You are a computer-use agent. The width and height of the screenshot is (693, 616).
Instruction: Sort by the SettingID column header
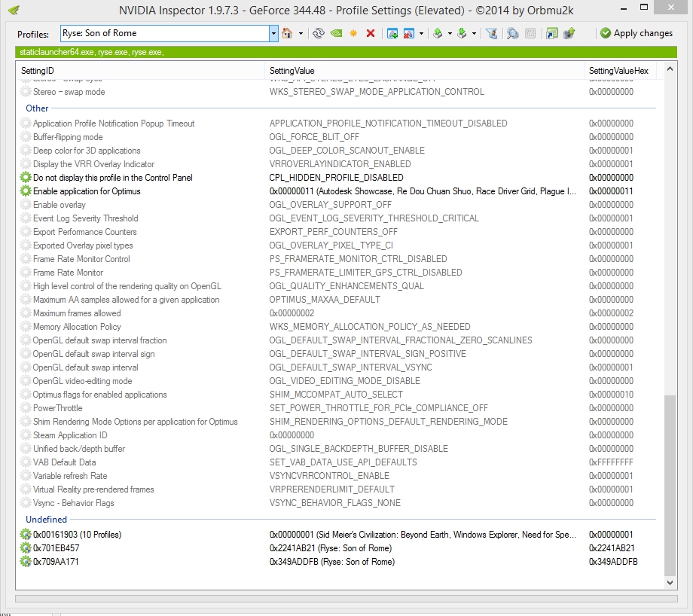pos(141,71)
